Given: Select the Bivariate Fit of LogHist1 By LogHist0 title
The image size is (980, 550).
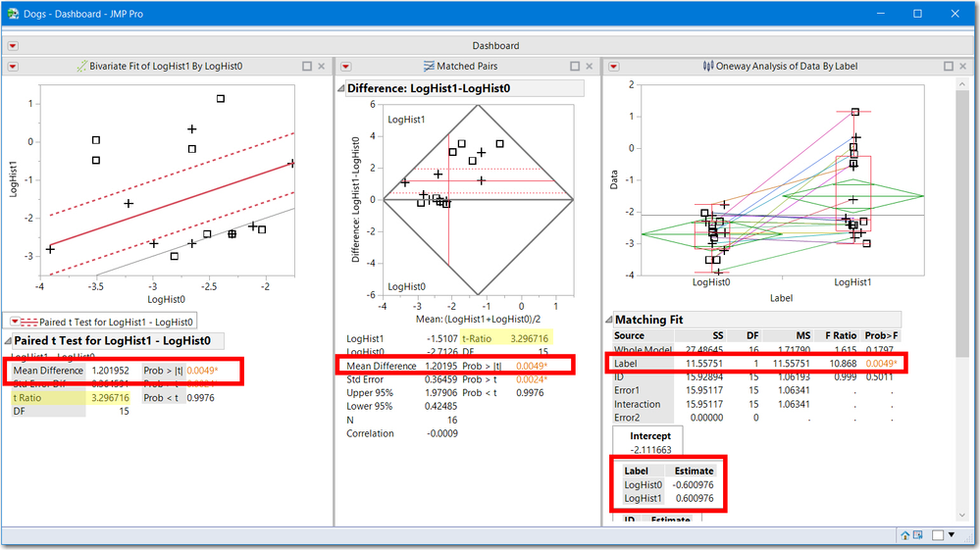Looking at the screenshot, I should (x=166, y=66).
